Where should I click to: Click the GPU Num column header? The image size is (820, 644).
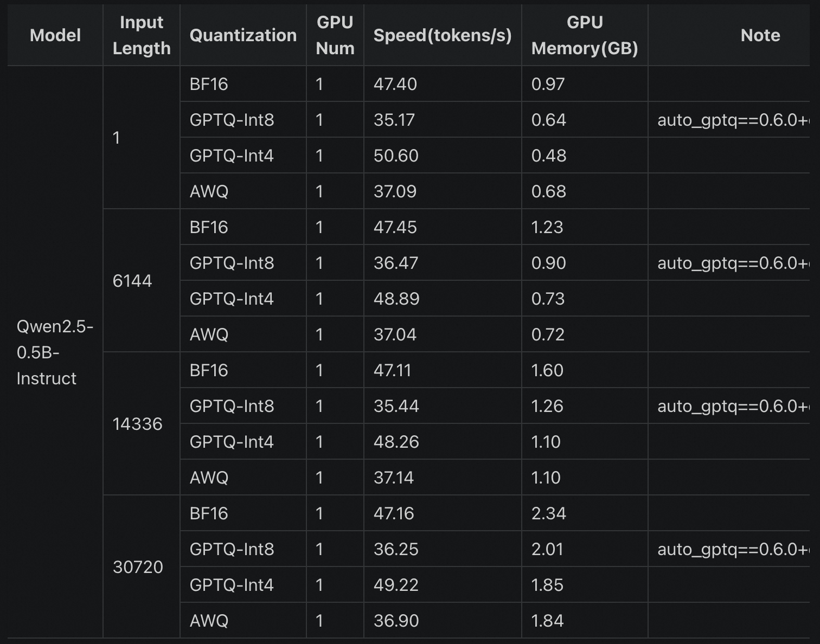(335, 35)
